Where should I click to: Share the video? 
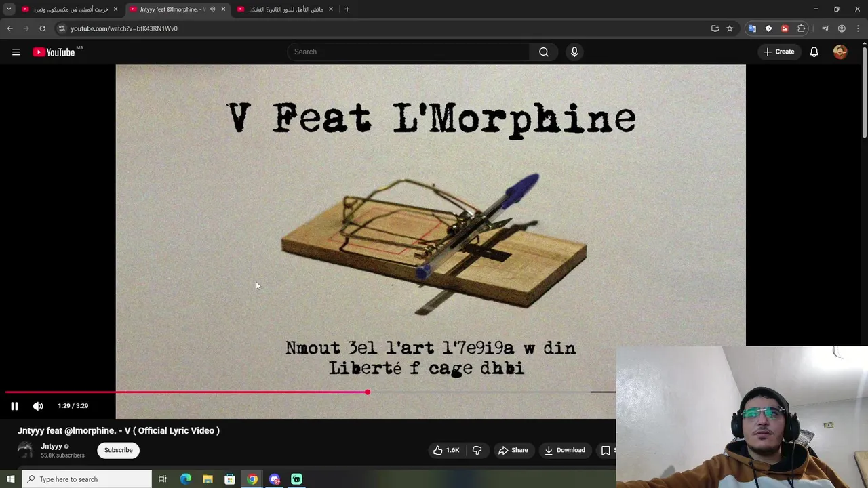(x=513, y=450)
